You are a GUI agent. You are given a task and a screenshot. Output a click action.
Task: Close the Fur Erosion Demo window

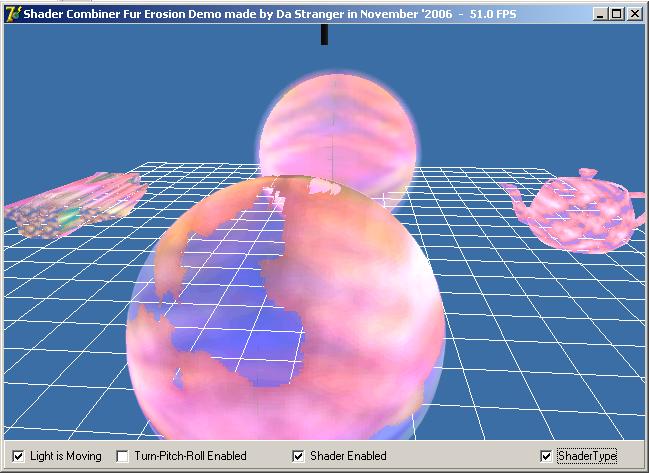pyautogui.click(x=635, y=14)
